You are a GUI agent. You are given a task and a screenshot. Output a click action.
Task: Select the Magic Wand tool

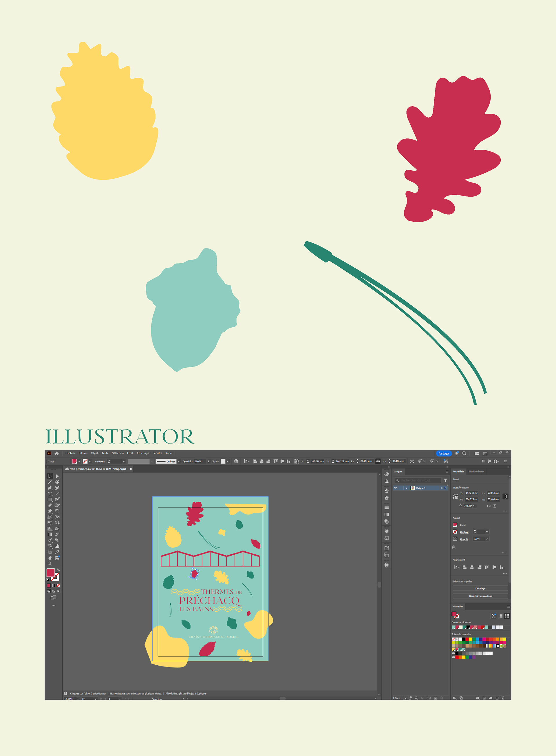tap(50, 482)
